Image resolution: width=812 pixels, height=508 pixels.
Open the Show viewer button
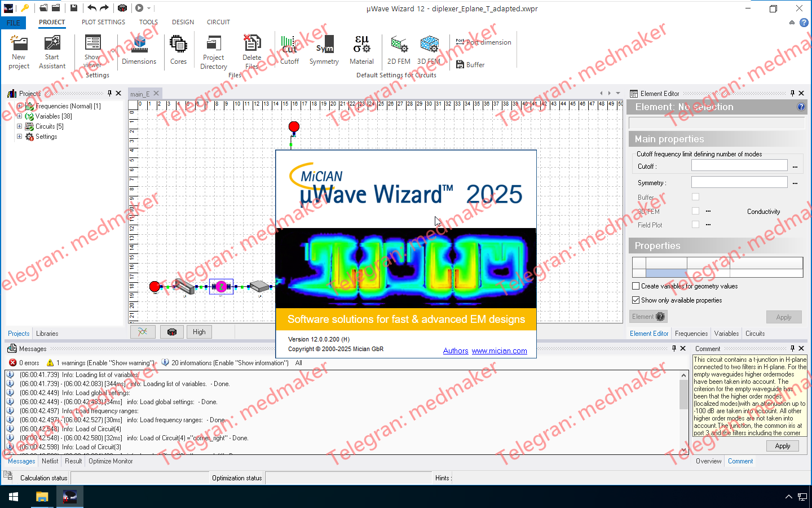(x=92, y=52)
